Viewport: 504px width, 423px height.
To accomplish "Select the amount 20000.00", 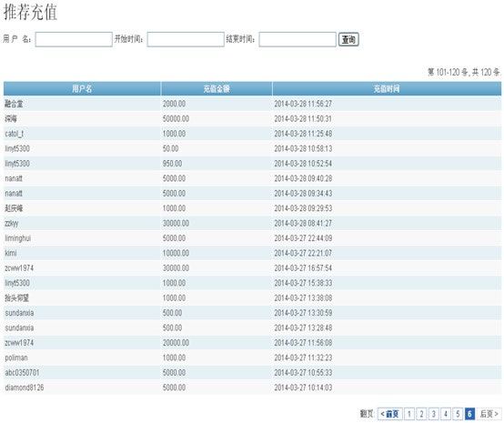I will click(x=176, y=343).
